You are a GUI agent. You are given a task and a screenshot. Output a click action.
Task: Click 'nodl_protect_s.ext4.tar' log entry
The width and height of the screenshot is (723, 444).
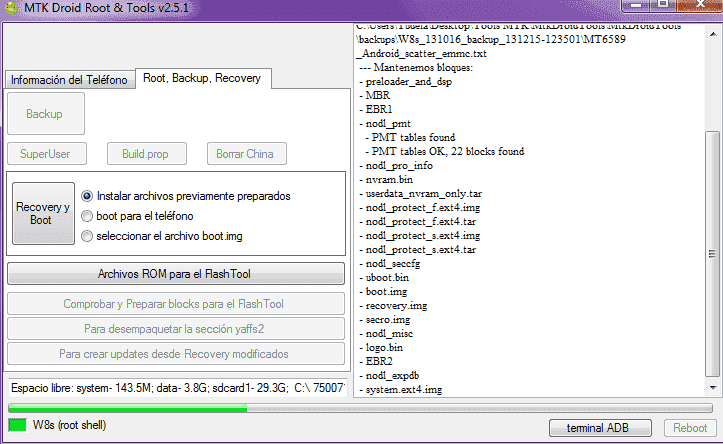tap(421, 249)
